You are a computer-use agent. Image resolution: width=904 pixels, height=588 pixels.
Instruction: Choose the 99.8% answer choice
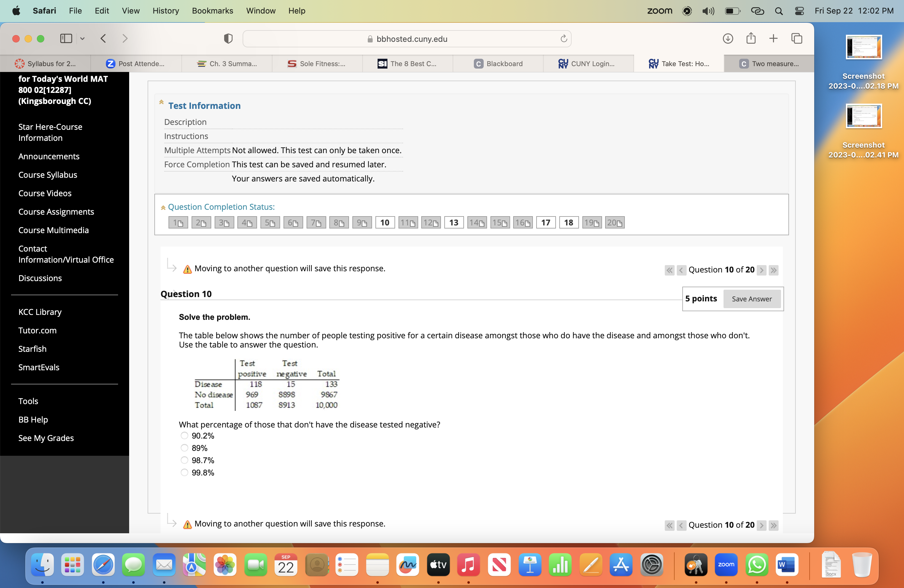pyautogui.click(x=184, y=473)
